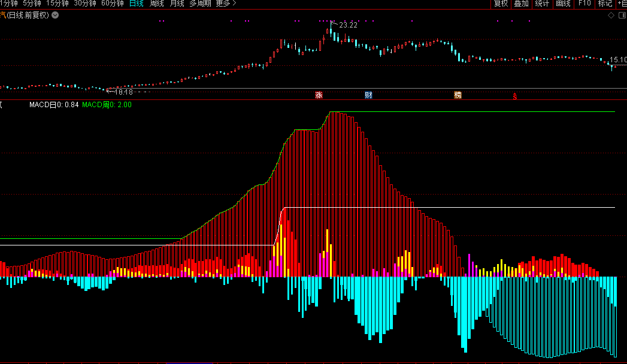627x364 pixels.
Task: Select the 周线 weekly chart tab
Action: pyautogui.click(x=157, y=4)
